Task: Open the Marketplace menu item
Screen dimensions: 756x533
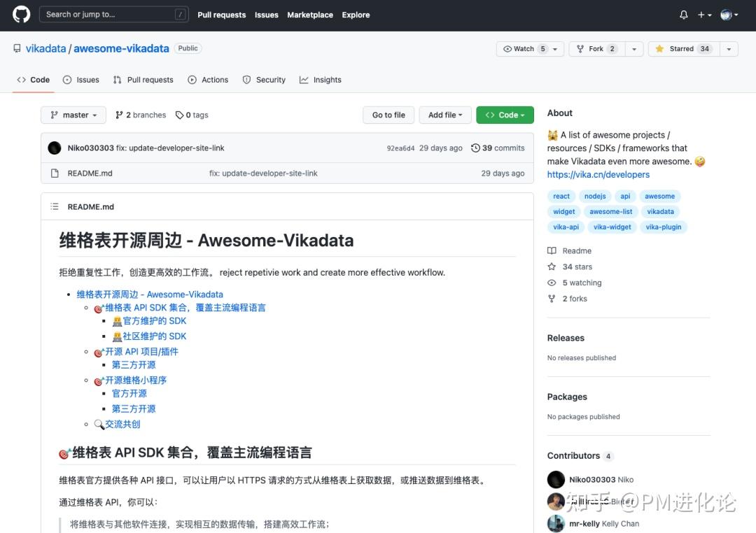Action: point(309,15)
